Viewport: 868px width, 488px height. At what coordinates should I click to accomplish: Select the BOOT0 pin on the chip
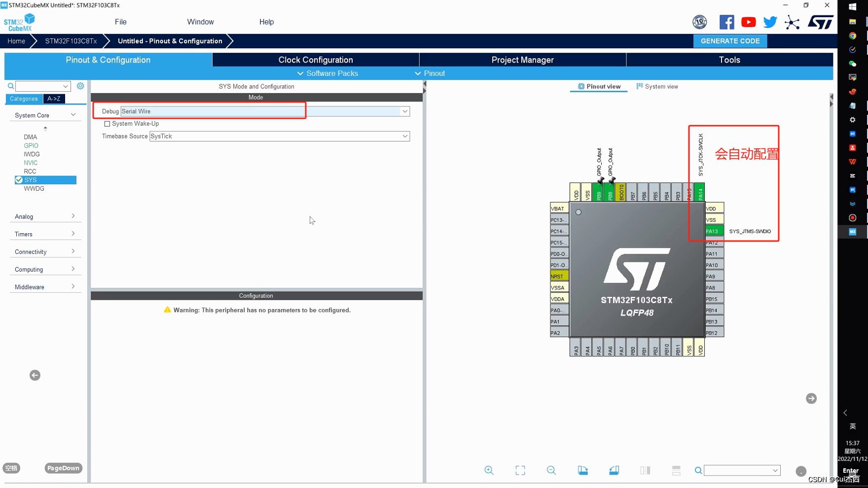[621, 192]
